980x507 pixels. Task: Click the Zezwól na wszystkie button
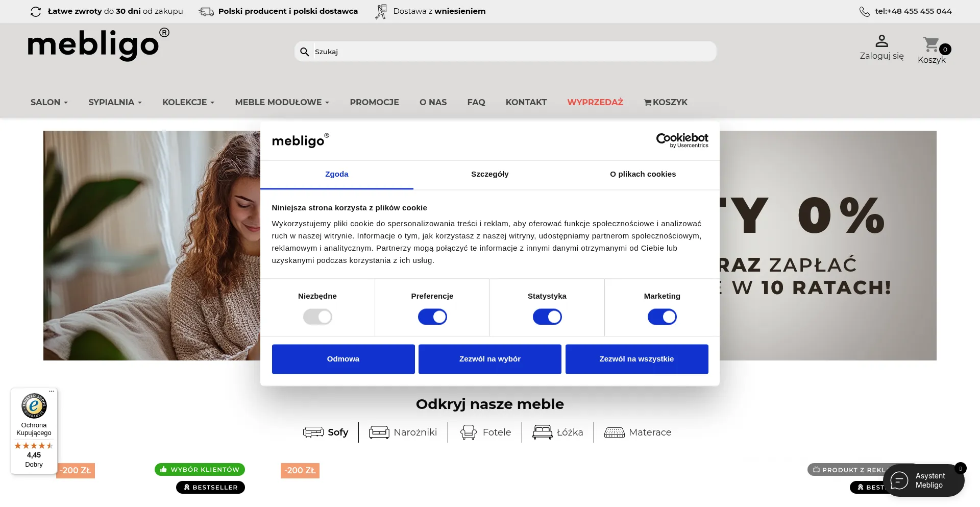pyautogui.click(x=636, y=359)
